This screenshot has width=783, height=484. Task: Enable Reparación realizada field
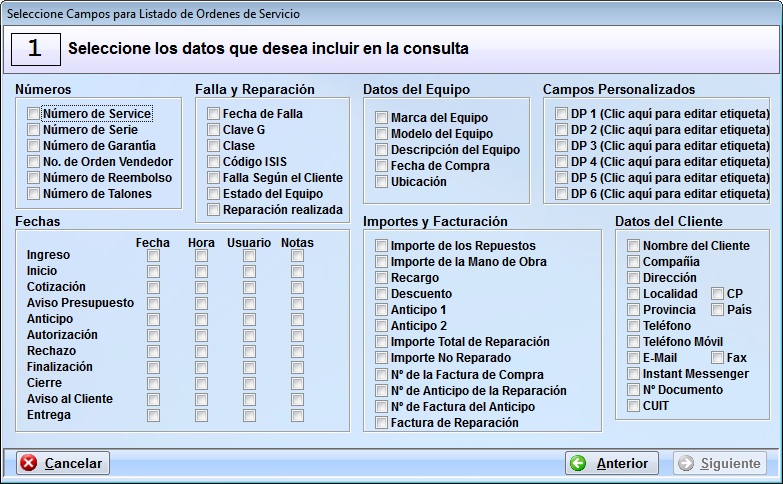point(214,210)
